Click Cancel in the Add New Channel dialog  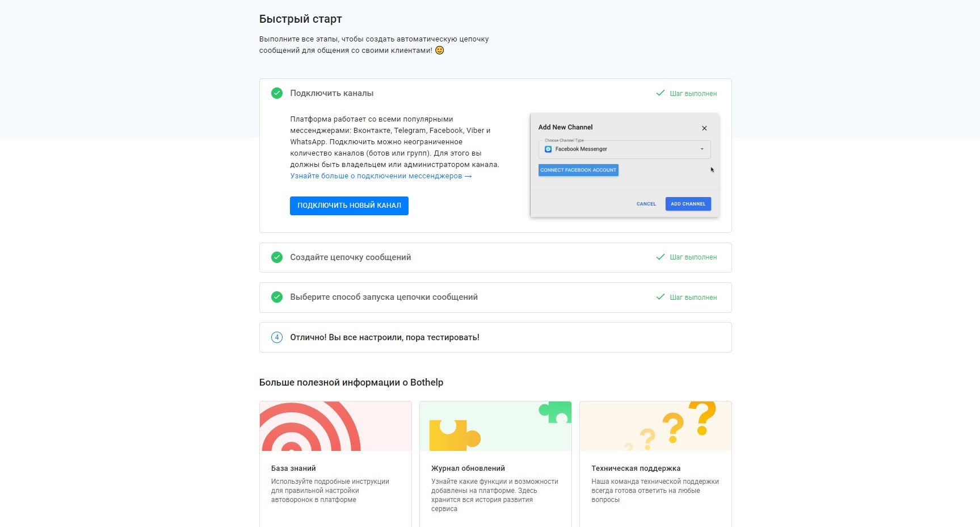[x=646, y=204]
